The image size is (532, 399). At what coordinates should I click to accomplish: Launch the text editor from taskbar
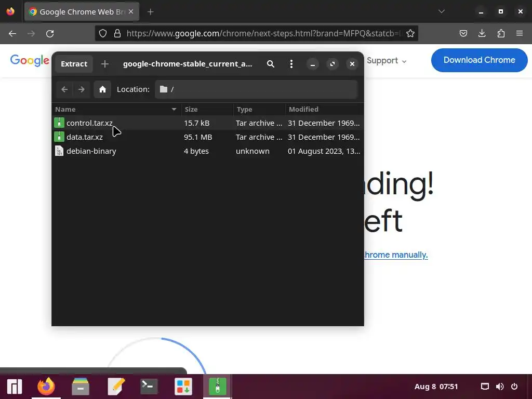click(116, 387)
